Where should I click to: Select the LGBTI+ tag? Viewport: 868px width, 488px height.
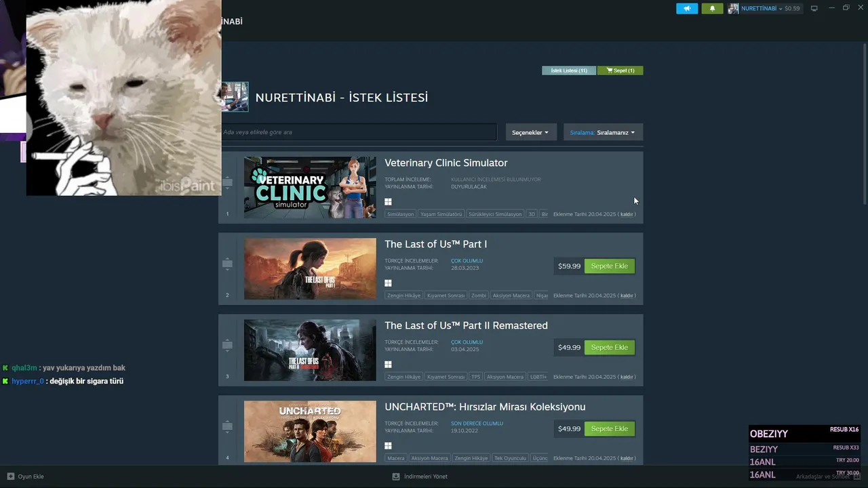[538, 377]
